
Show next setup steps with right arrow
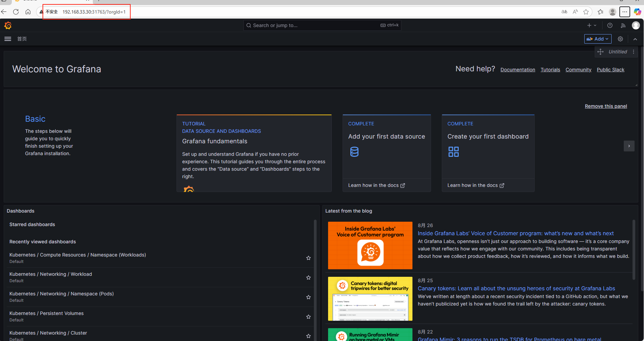point(629,146)
